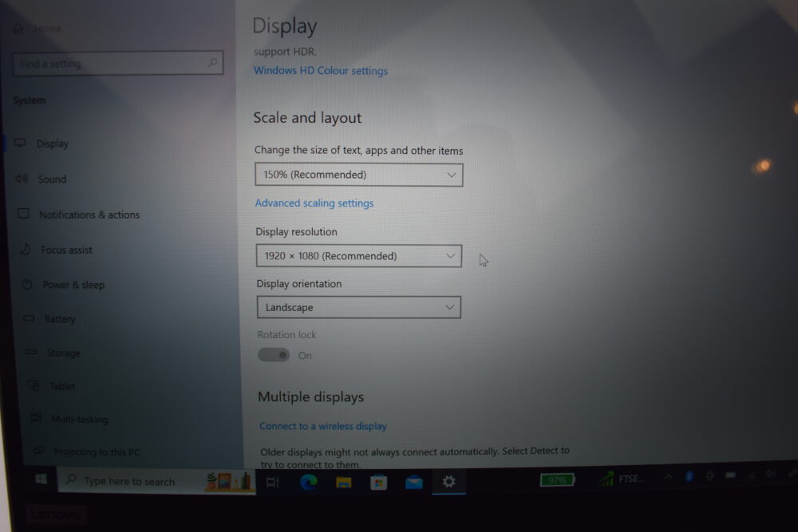Click the Bluetooth icon in the system tray
The width and height of the screenshot is (798, 532).
pyautogui.click(x=689, y=476)
